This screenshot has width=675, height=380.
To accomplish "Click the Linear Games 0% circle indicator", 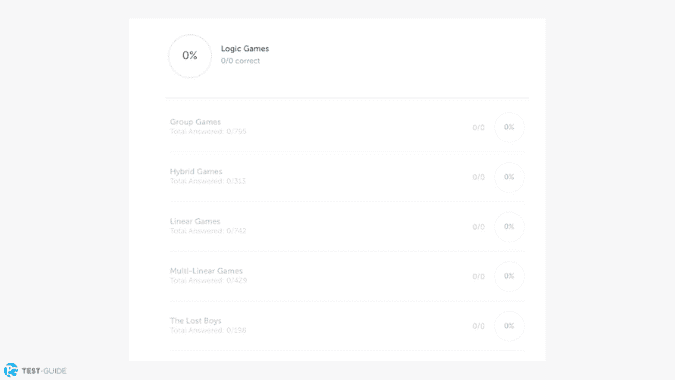I will pos(509,227).
